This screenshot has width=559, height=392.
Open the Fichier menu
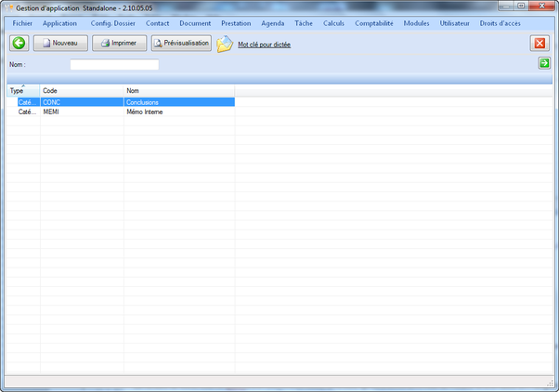tap(22, 22)
